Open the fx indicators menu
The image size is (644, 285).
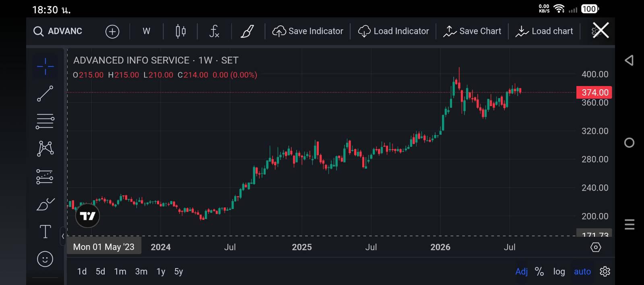click(214, 31)
